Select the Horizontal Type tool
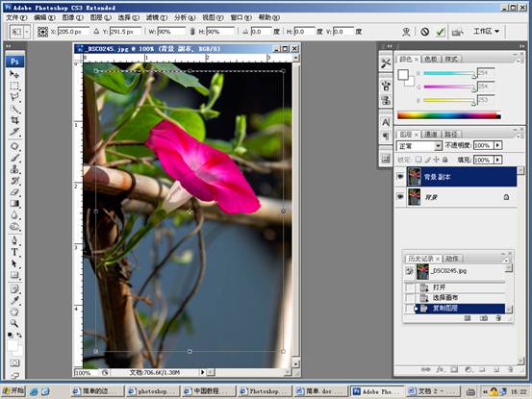The image size is (532, 399). (x=14, y=252)
